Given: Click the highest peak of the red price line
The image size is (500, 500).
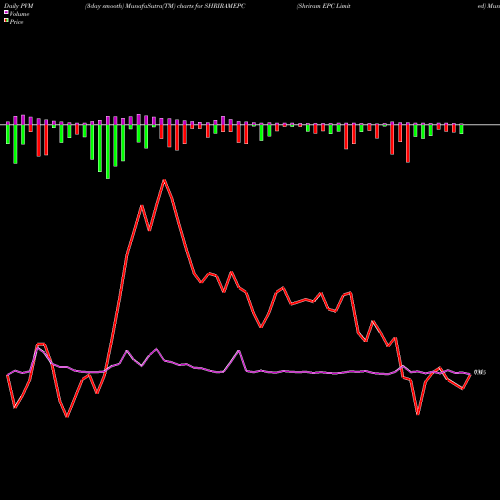Looking at the screenshot, I should [164, 180].
